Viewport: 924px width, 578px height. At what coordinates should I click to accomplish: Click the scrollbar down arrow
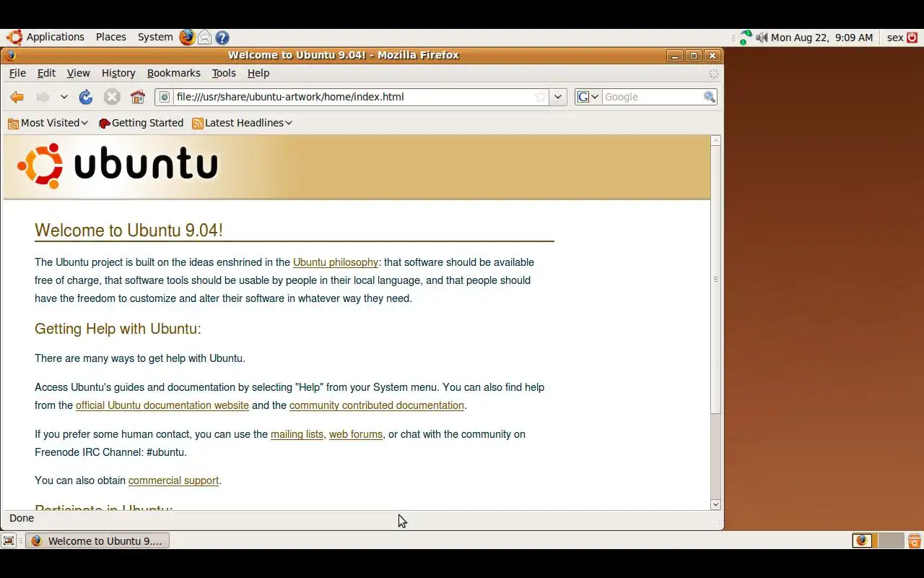[x=715, y=504]
